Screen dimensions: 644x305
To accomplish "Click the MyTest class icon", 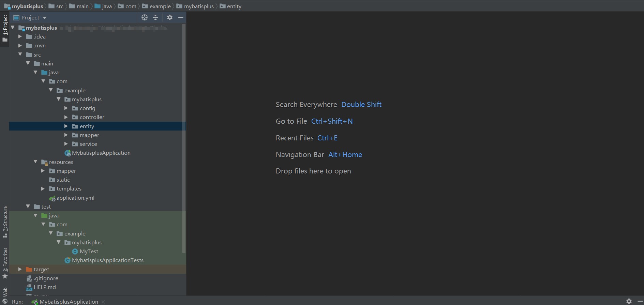I will point(75,251).
